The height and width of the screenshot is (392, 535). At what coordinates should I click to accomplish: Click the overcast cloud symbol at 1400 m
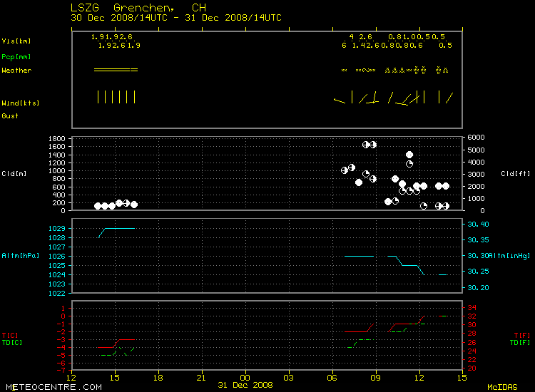click(x=409, y=155)
